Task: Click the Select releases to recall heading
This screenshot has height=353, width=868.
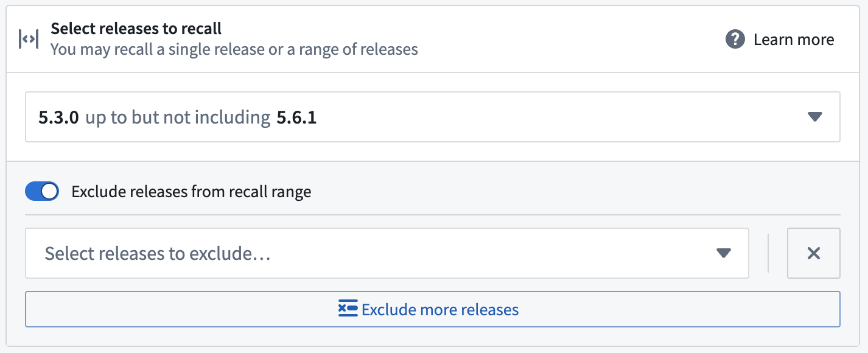Action: [136, 29]
